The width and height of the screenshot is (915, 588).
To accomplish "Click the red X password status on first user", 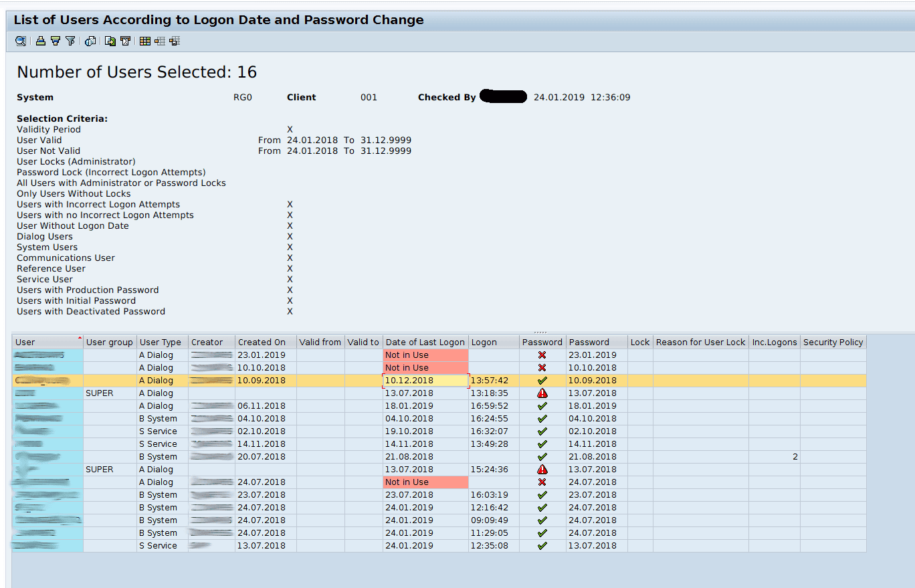I will (542, 355).
